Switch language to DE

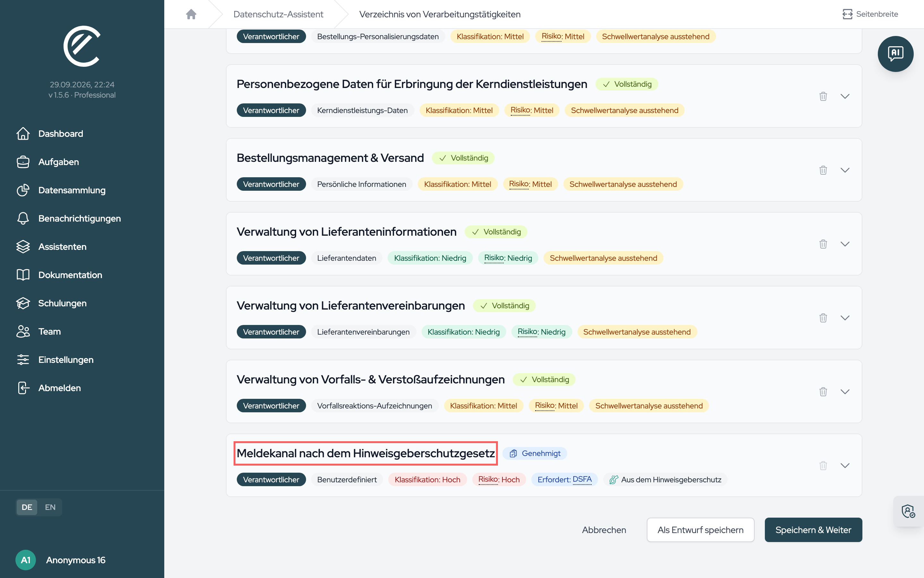tap(27, 507)
